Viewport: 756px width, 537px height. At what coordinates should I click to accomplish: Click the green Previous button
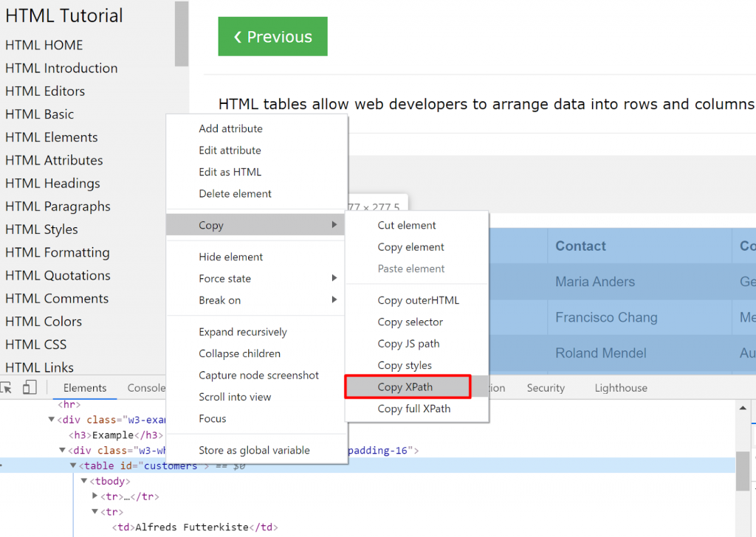[272, 35]
